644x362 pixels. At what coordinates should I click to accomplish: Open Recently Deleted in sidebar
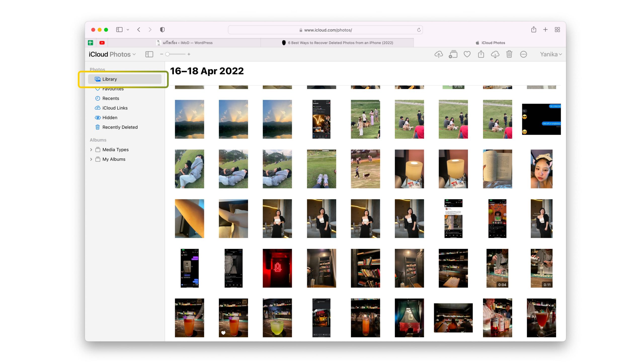tap(120, 127)
